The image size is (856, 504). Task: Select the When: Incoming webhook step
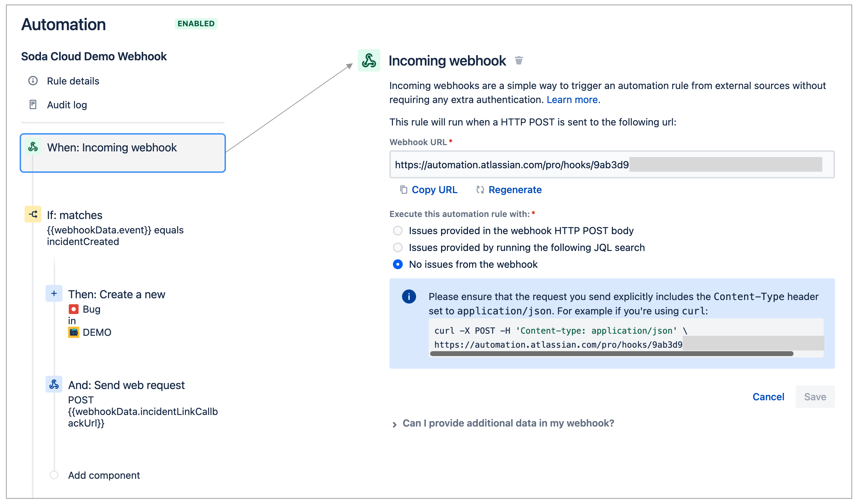(x=123, y=153)
